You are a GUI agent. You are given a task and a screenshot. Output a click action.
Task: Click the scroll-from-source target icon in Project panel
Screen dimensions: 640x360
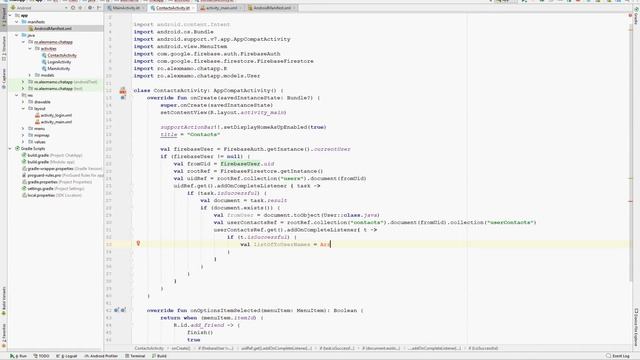(73, 8)
